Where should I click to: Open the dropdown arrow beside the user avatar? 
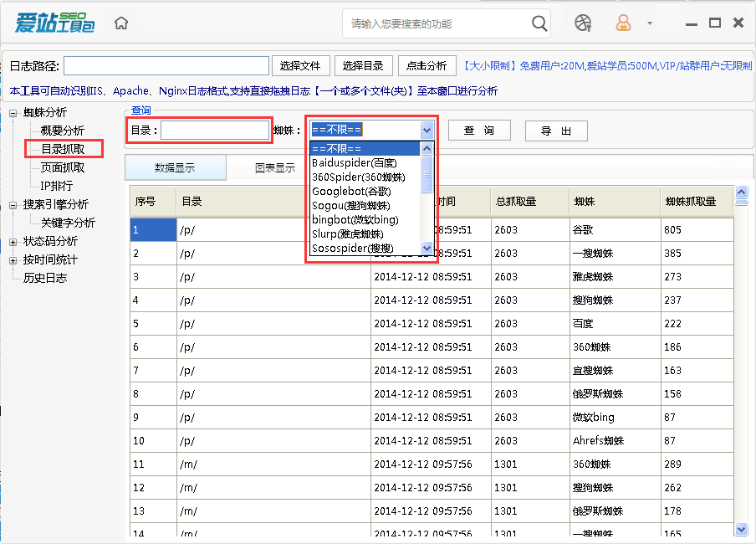[x=648, y=23]
